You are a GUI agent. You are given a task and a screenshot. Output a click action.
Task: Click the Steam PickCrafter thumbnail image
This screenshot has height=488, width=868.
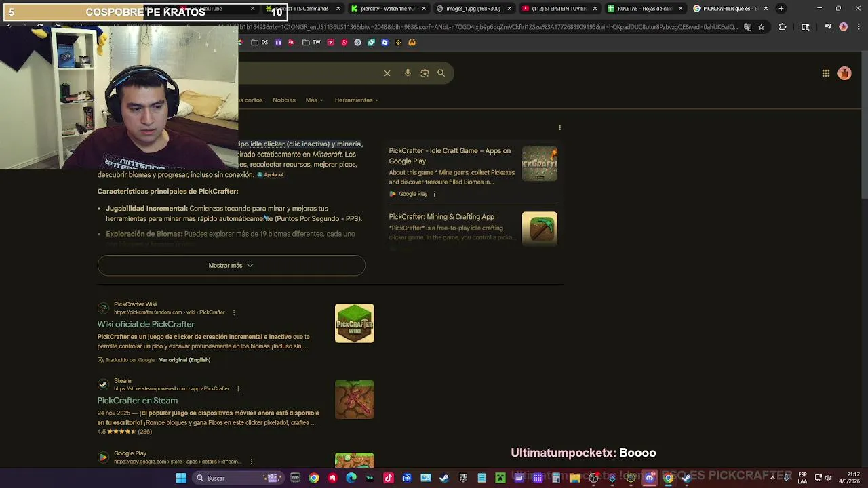coord(354,399)
